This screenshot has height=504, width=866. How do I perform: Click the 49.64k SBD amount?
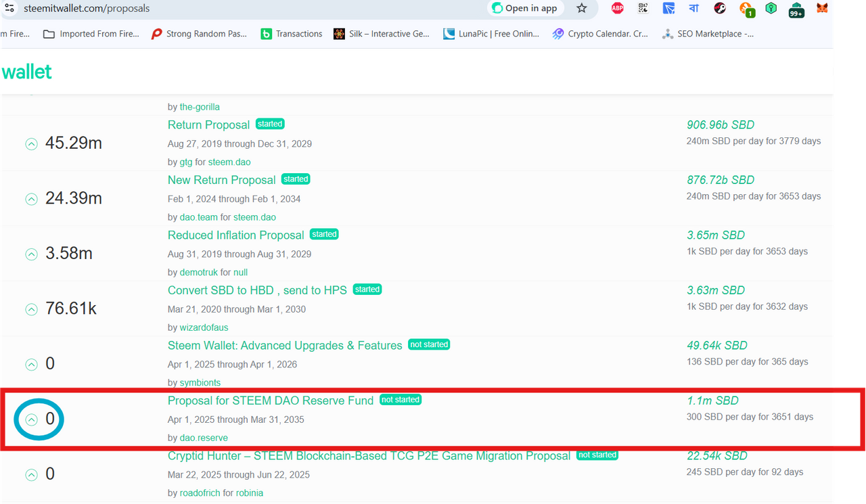pyautogui.click(x=717, y=346)
